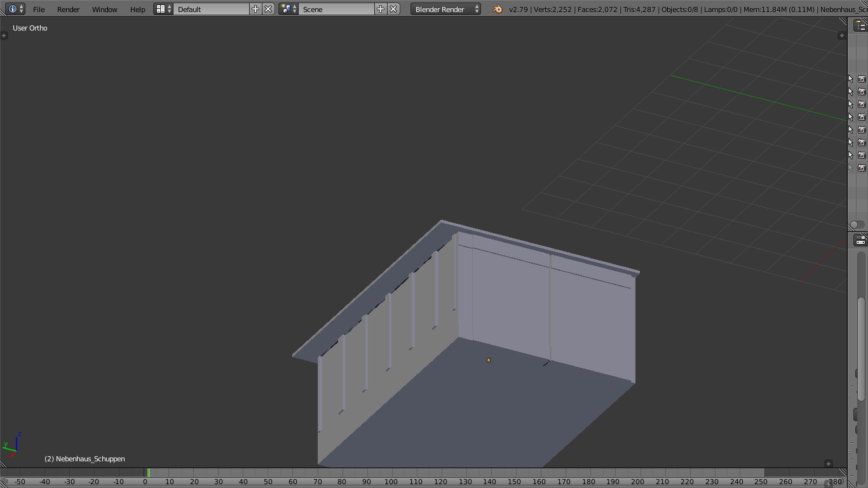Delete the current Scene
The image size is (868, 488).
[x=393, y=9]
